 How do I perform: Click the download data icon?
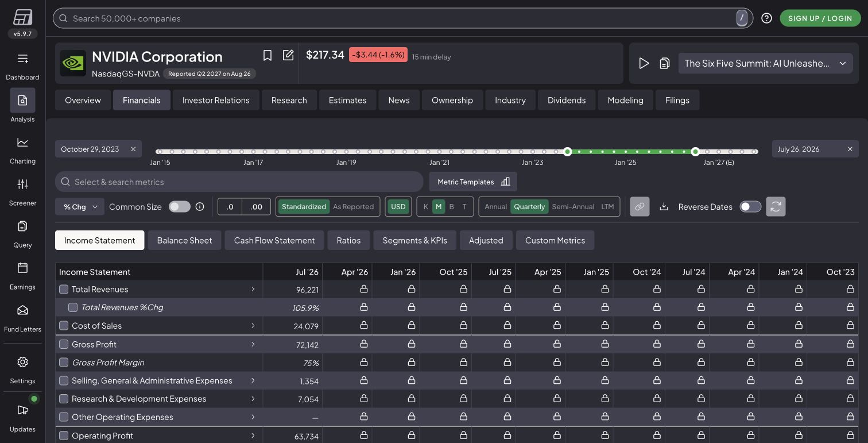[664, 206]
